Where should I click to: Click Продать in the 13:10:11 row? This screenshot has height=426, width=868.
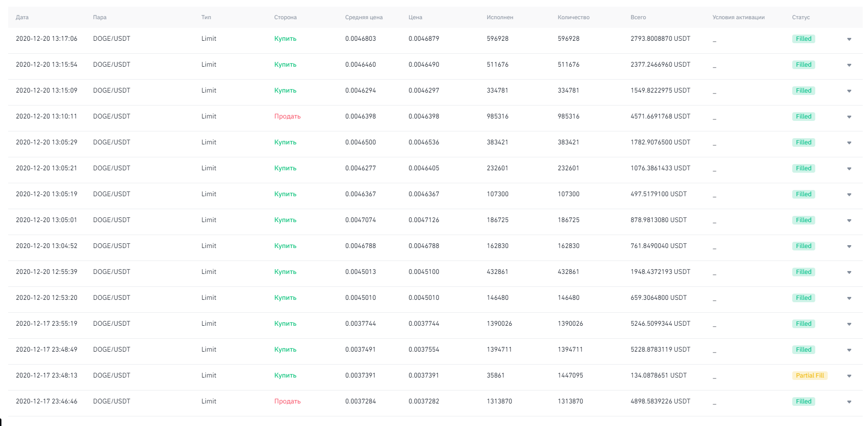[287, 117]
